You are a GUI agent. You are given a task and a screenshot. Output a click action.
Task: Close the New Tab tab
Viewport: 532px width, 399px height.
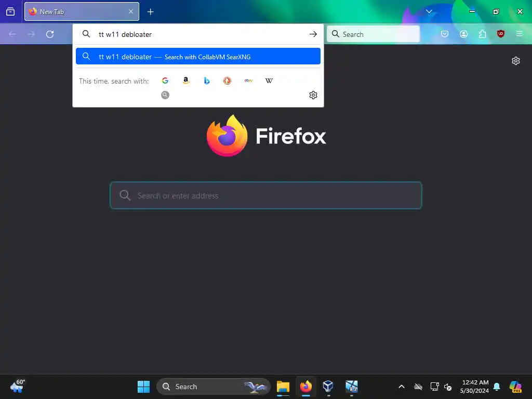point(130,11)
